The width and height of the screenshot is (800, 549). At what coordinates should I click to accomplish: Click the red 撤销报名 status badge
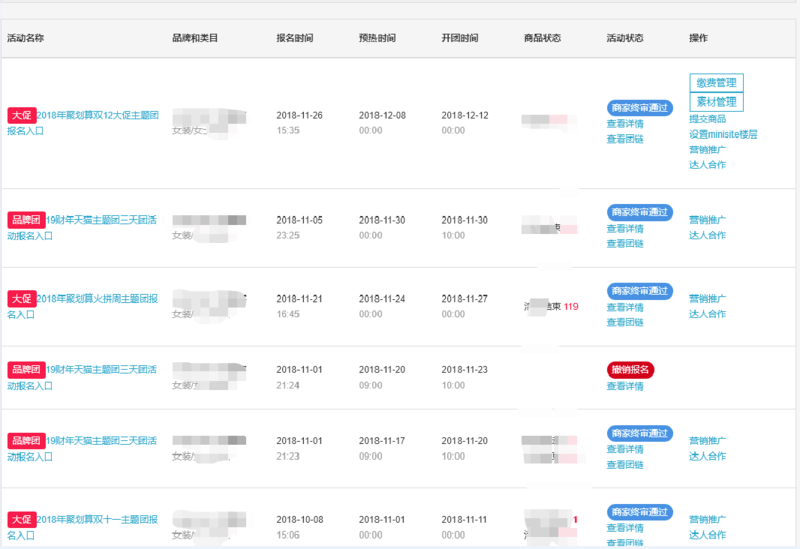630,370
